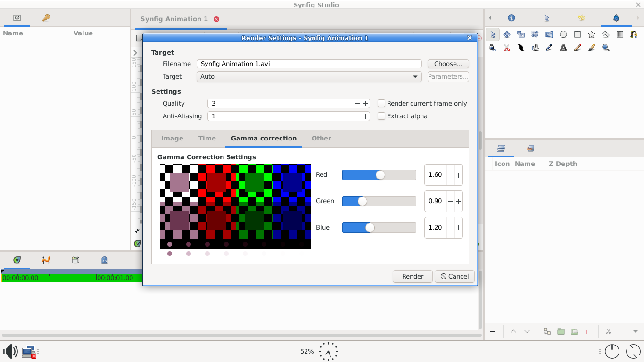
Task: Click the Filename input field
Action: [x=309, y=64]
